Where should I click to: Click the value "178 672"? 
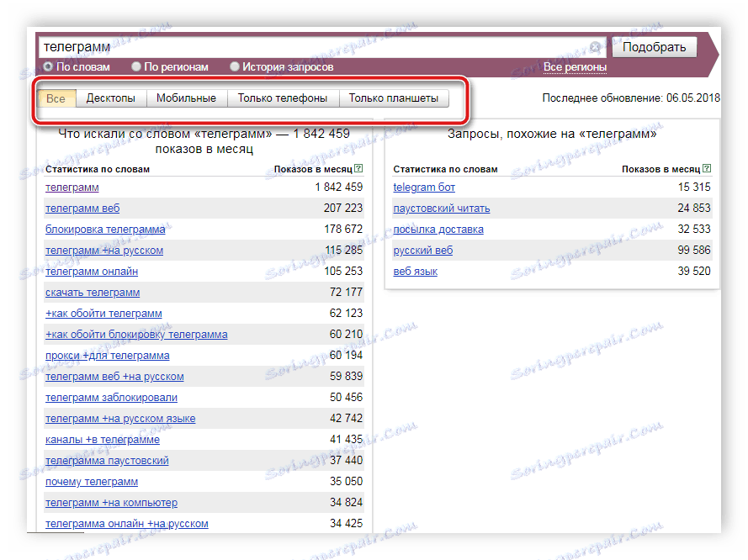343,229
